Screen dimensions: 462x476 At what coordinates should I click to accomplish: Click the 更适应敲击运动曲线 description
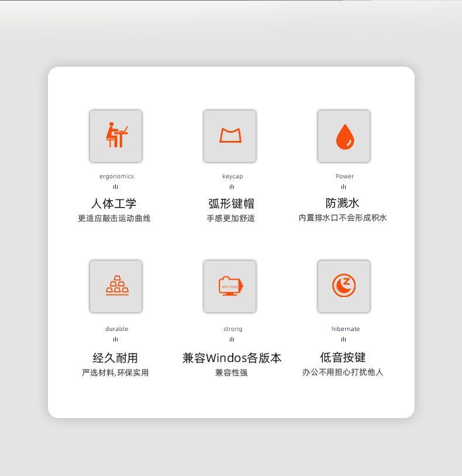pos(114,218)
